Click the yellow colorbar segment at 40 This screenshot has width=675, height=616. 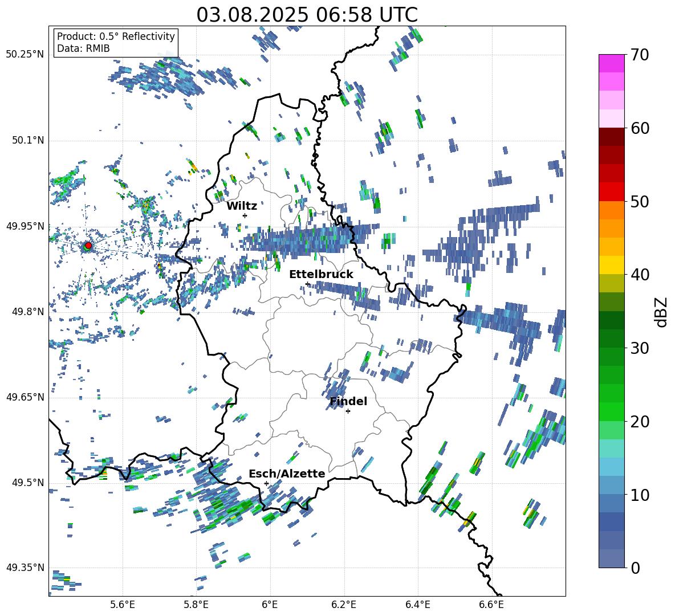(x=611, y=265)
